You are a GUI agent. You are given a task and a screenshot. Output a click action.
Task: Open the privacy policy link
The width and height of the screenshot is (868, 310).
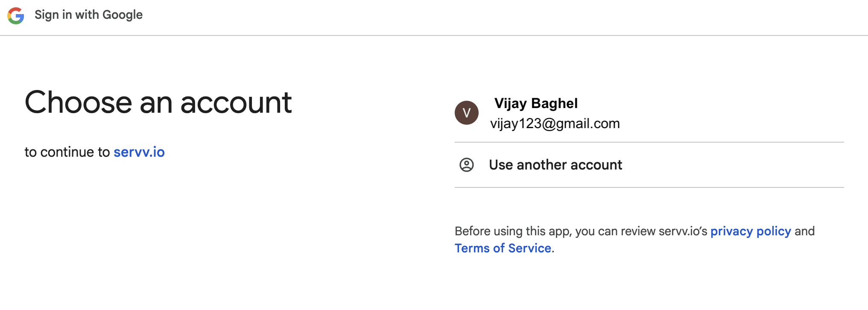click(x=750, y=231)
